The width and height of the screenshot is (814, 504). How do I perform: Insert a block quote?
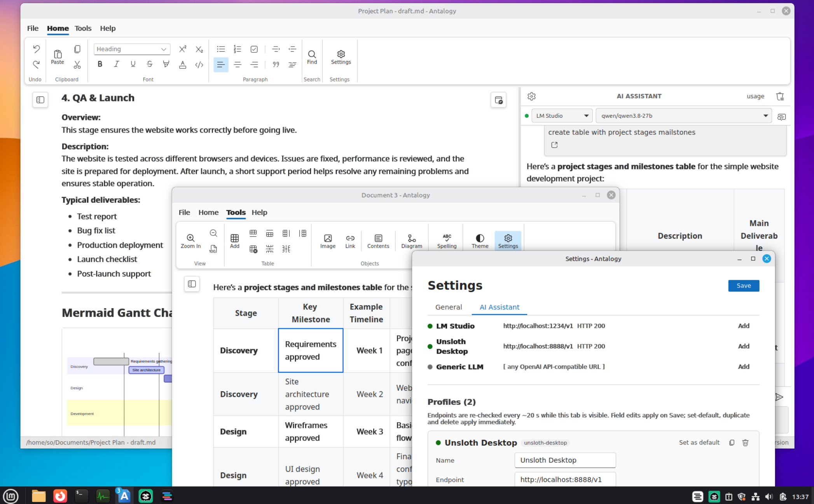276,65
